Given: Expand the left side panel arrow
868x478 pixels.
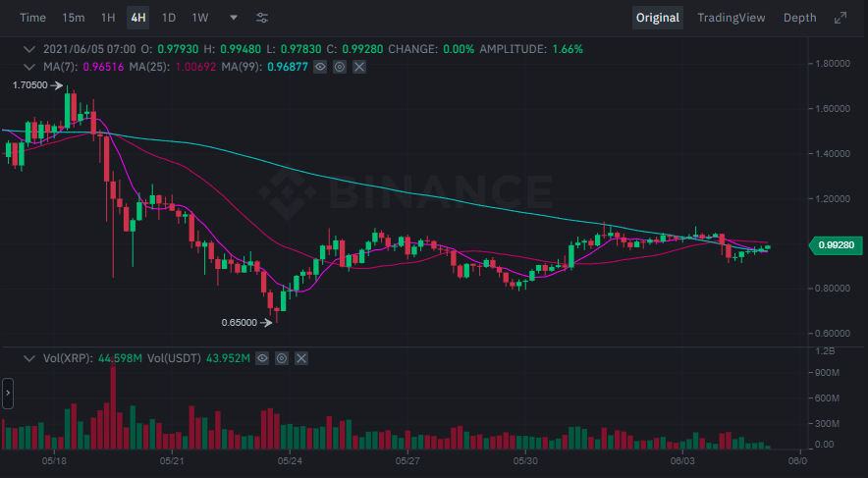Looking at the screenshot, I should (7, 394).
